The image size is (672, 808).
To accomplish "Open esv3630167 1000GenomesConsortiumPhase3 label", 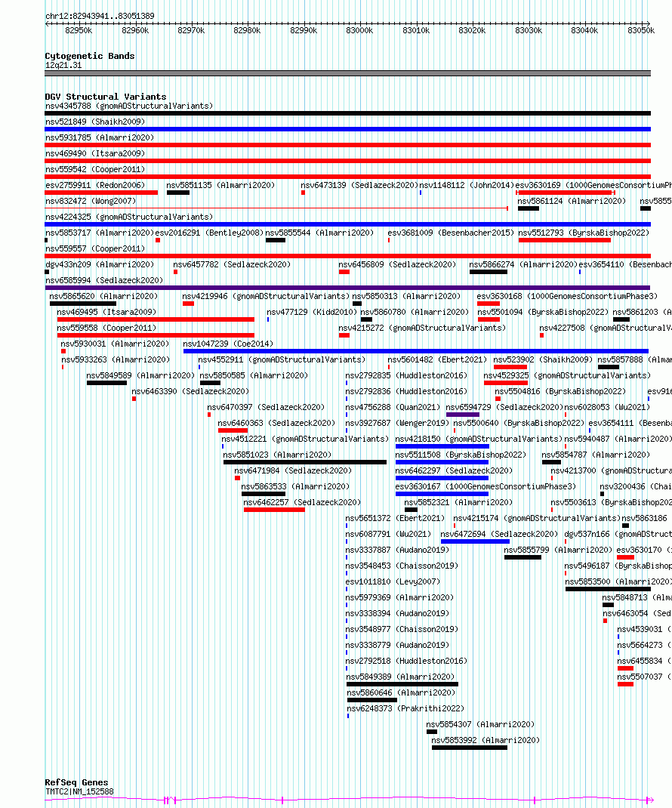I will click(x=486, y=486).
